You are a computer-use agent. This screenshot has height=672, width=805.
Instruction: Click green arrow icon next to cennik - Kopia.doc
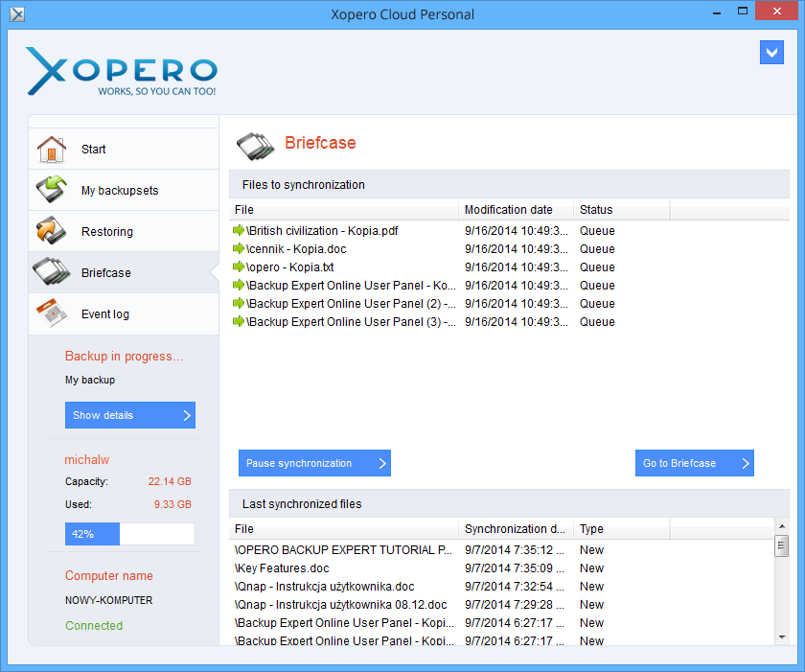(239, 248)
